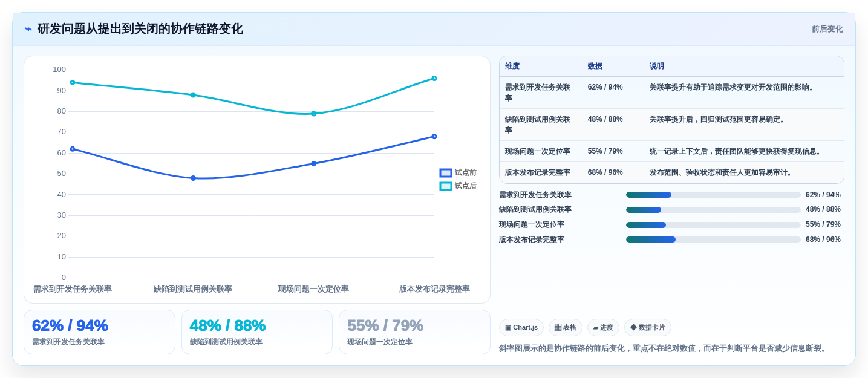
Task: Click the 前后变化 label in header
Action: 827,29
